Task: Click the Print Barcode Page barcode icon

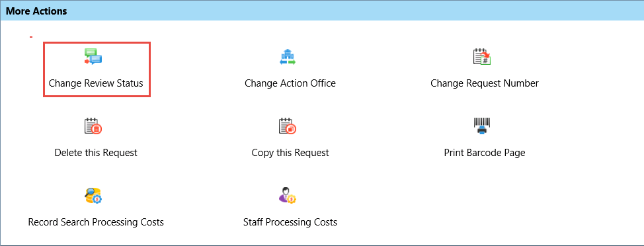Action: click(482, 126)
